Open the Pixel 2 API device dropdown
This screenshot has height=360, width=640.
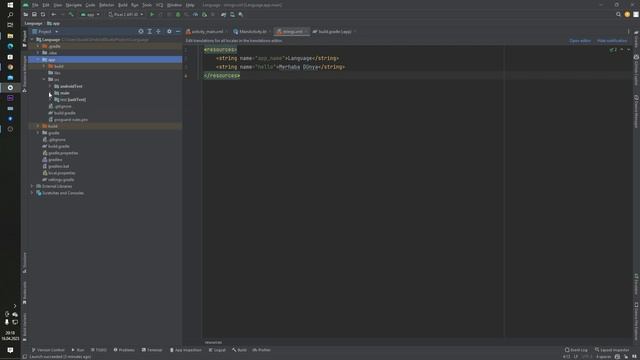pos(126,14)
